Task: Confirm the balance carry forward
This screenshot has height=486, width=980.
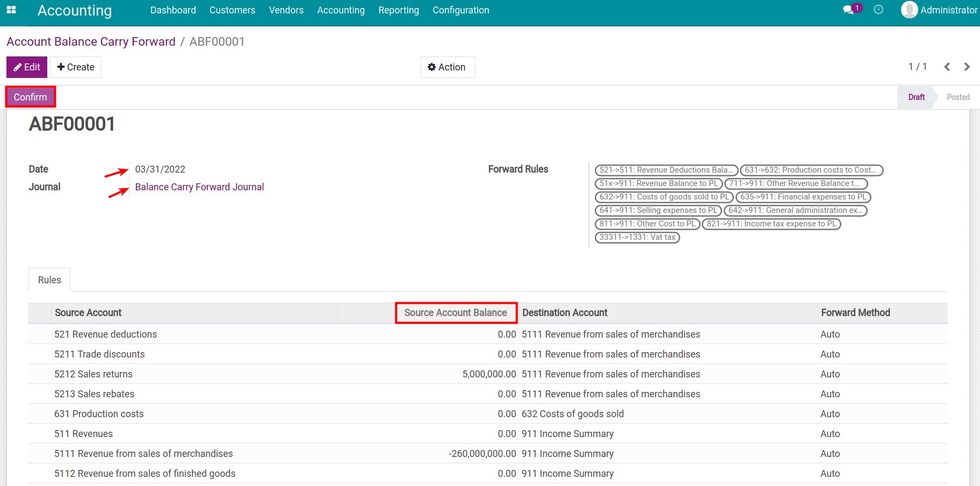Action: pos(31,97)
